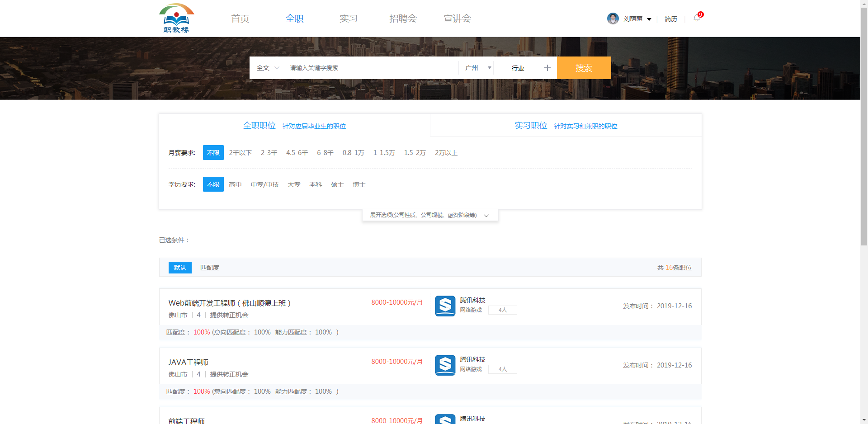The height and width of the screenshot is (424, 868).
Task: Open 刘萌萌 user dropdown arrow
Action: click(x=649, y=19)
